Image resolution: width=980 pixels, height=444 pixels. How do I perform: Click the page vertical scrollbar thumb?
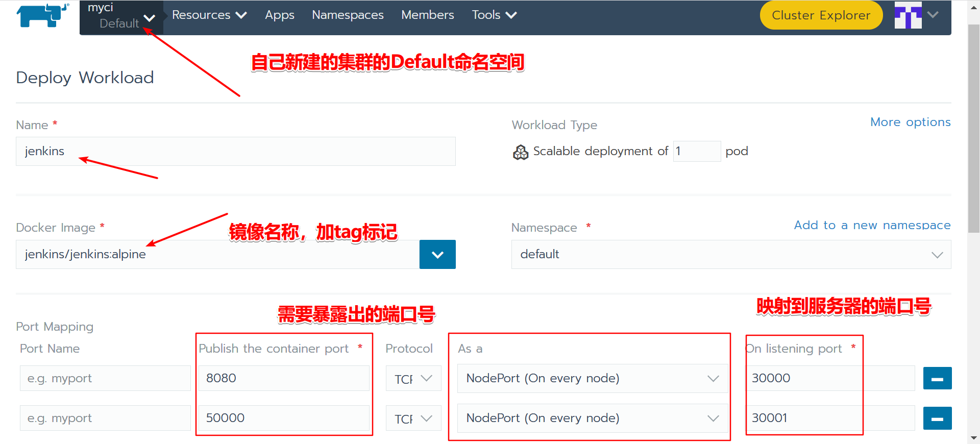[974, 128]
